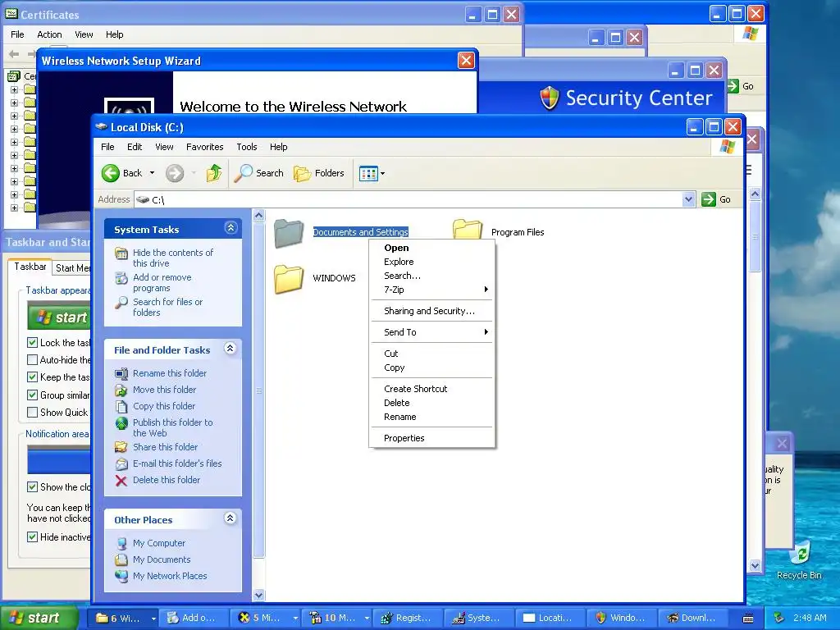Click the system tray clock showing 2:48 AM

coord(810,619)
